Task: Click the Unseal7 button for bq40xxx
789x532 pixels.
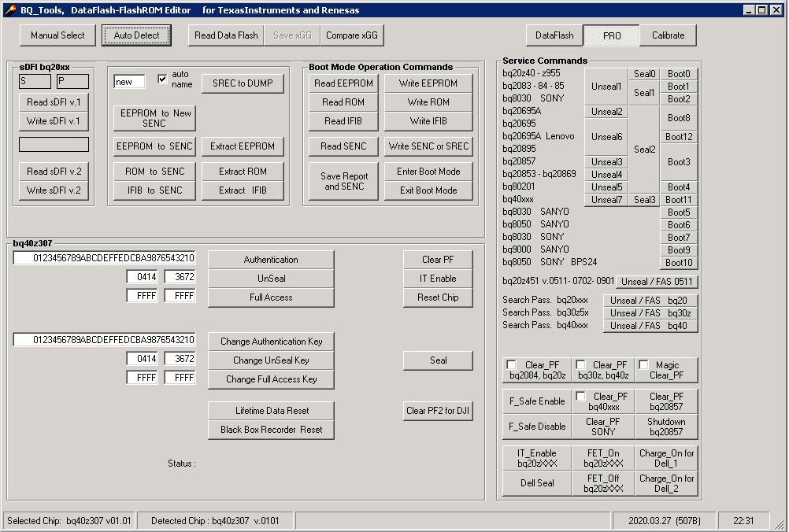Action: tap(606, 200)
